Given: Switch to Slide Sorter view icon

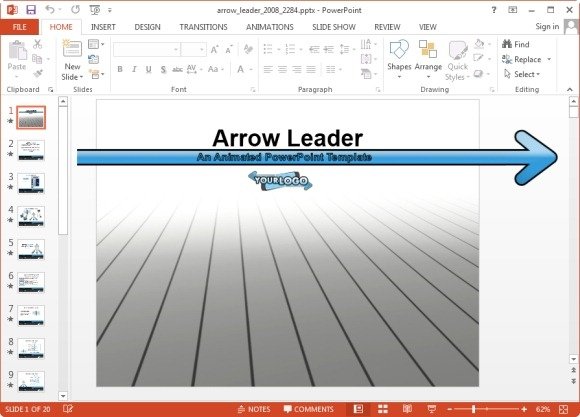Looking at the screenshot, I should point(383,409).
